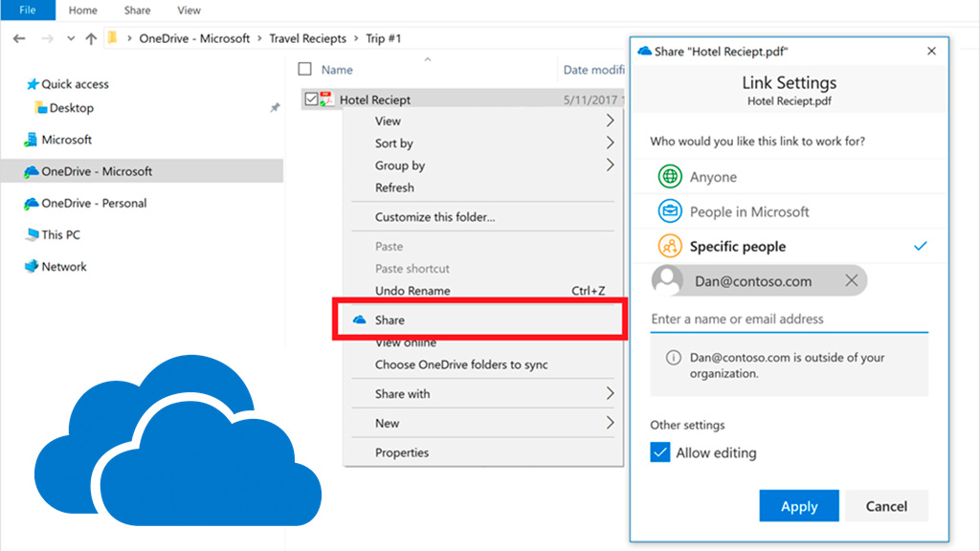Viewport: 980px width, 551px height.
Task: Cancel the link settings dialog
Action: [886, 506]
